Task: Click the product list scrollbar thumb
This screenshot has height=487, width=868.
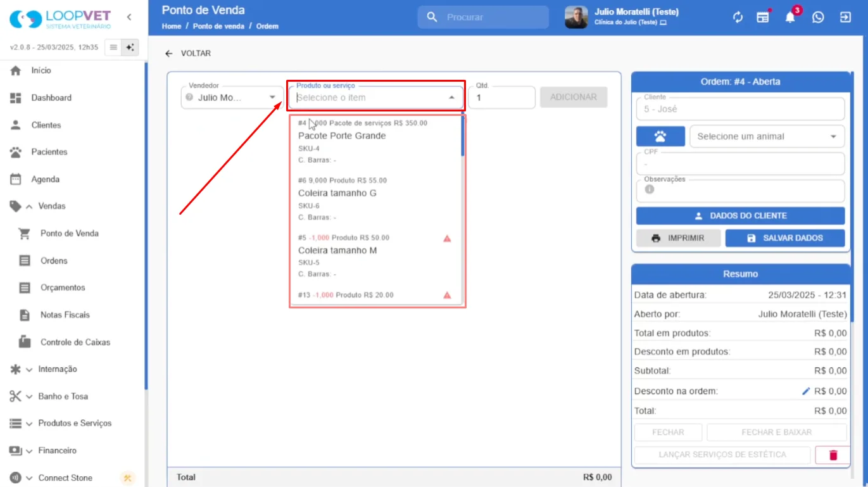Action: 463,136
